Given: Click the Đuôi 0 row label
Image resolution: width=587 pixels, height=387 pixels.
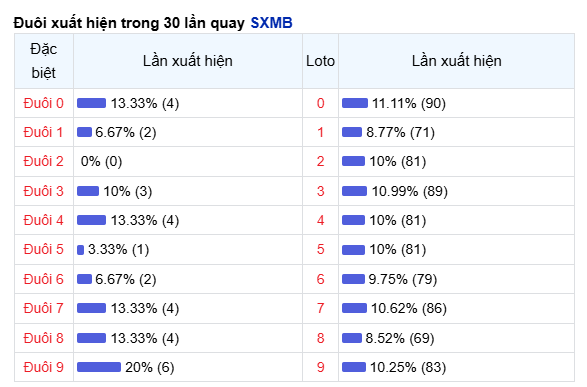Looking at the screenshot, I should tap(43, 103).
